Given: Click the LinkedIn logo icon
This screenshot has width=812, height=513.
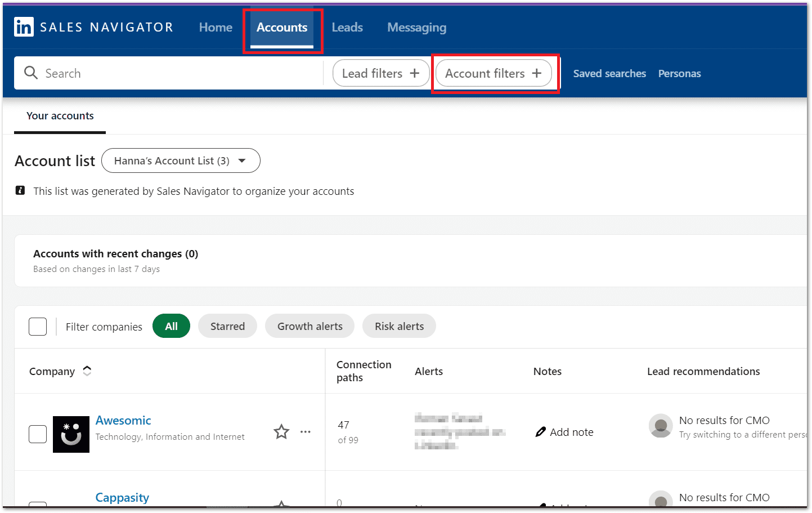Looking at the screenshot, I should 24,27.
